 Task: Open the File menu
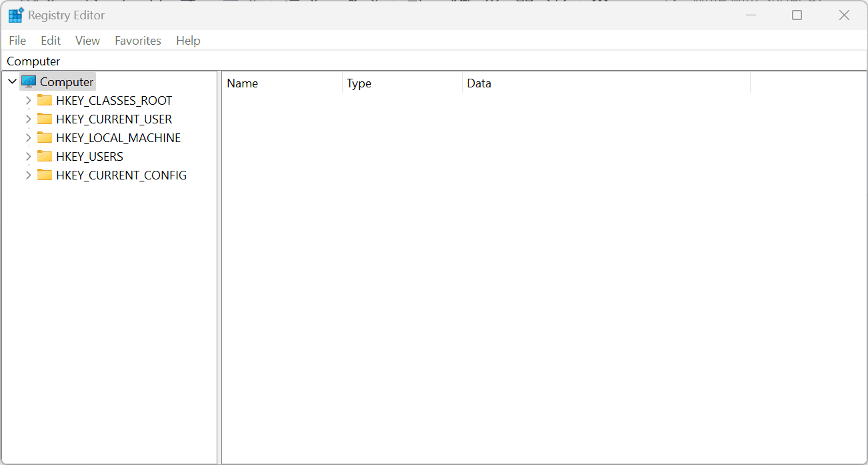tap(17, 41)
